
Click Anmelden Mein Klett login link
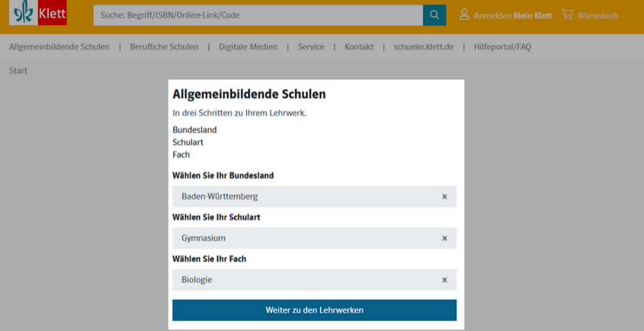click(x=512, y=15)
